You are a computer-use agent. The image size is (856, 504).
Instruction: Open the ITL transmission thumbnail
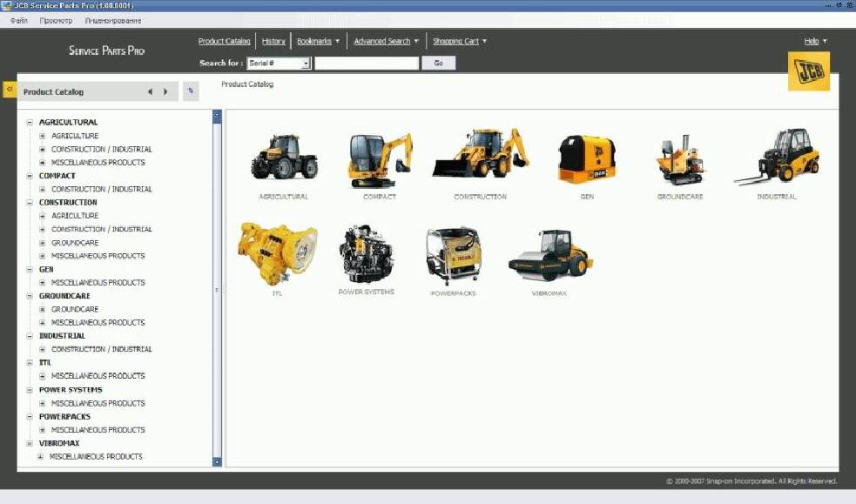[277, 253]
